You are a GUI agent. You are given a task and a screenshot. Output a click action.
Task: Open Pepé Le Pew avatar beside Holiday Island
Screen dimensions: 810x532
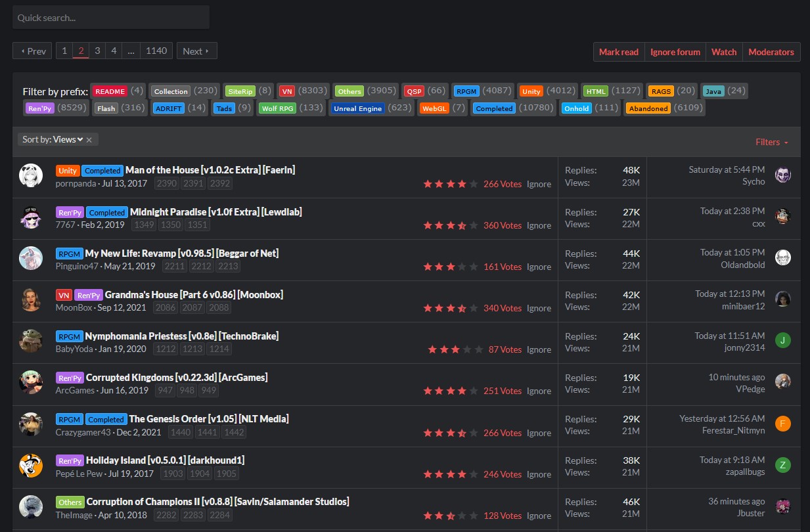pyautogui.click(x=31, y=465)
